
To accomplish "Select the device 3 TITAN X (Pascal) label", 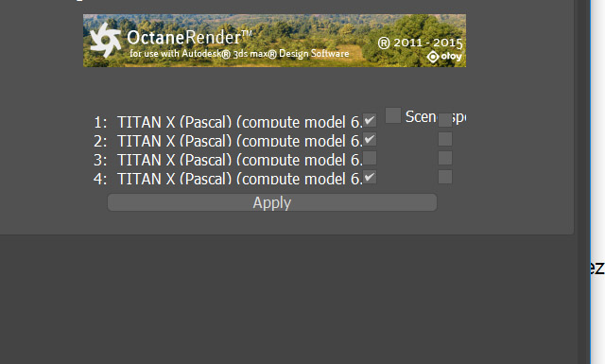I will (x=228, y=160).
